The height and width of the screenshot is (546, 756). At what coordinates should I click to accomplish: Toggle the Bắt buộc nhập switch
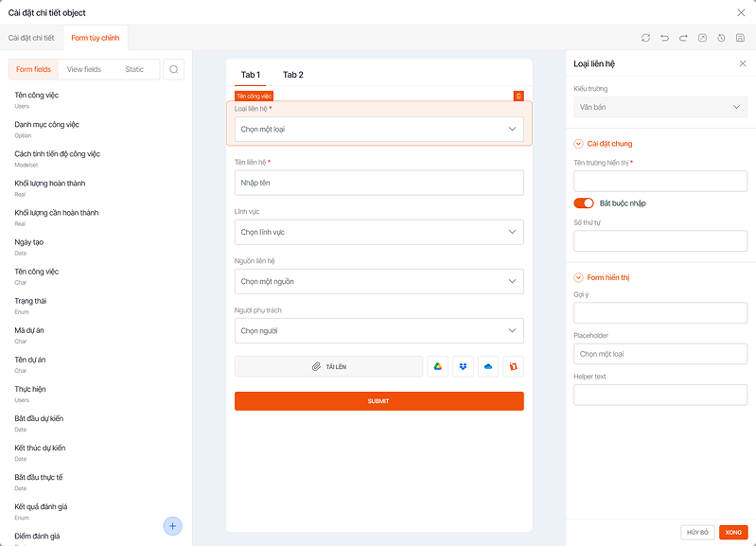[x=584, y=203]
